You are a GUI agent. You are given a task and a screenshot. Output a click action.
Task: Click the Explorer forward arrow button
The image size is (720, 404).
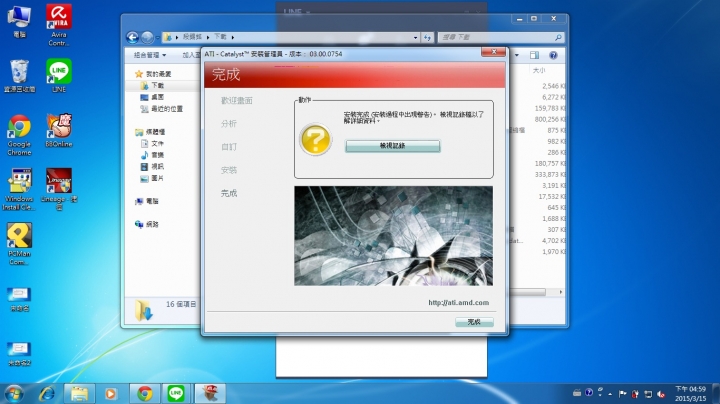coord(147,37)
